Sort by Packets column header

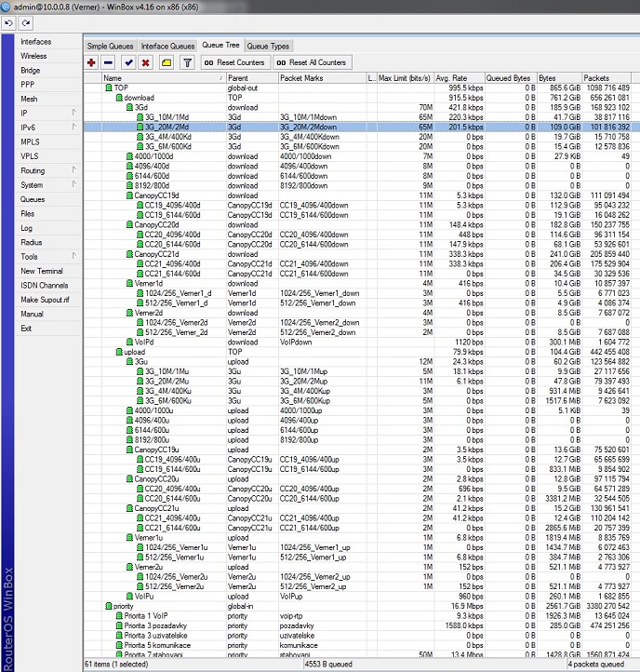click(x=607, y=78)
